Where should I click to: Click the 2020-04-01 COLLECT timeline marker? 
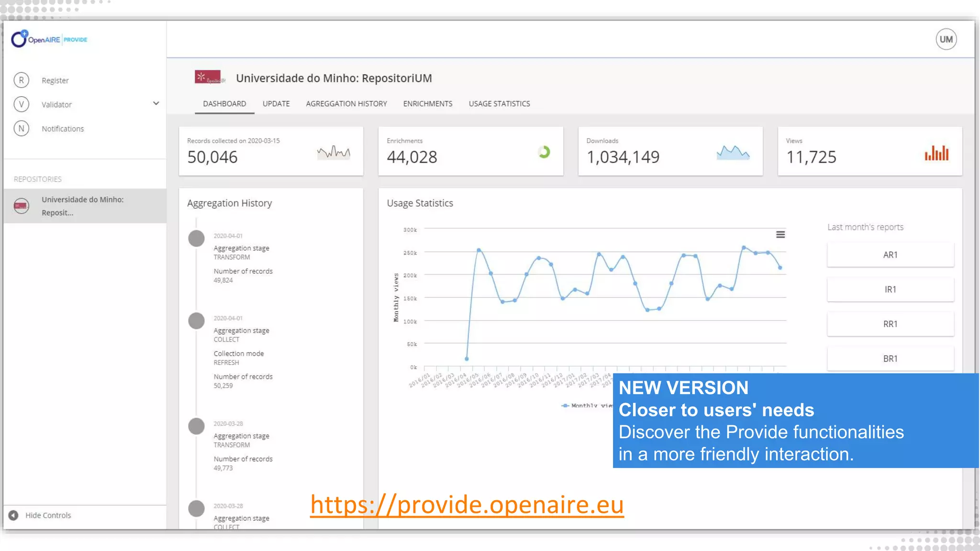[x=196, y=320]
